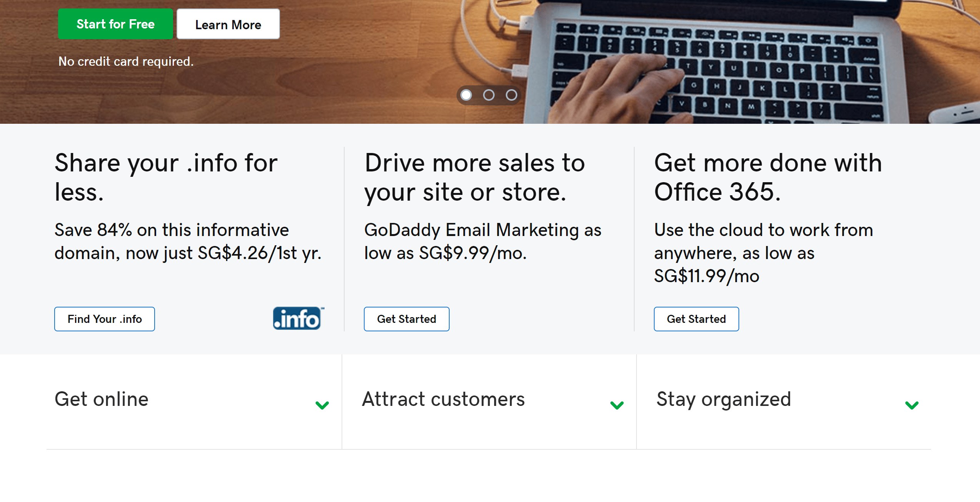Click the laptop hero banner image
The image size is (980, 502).
point(712,65)
